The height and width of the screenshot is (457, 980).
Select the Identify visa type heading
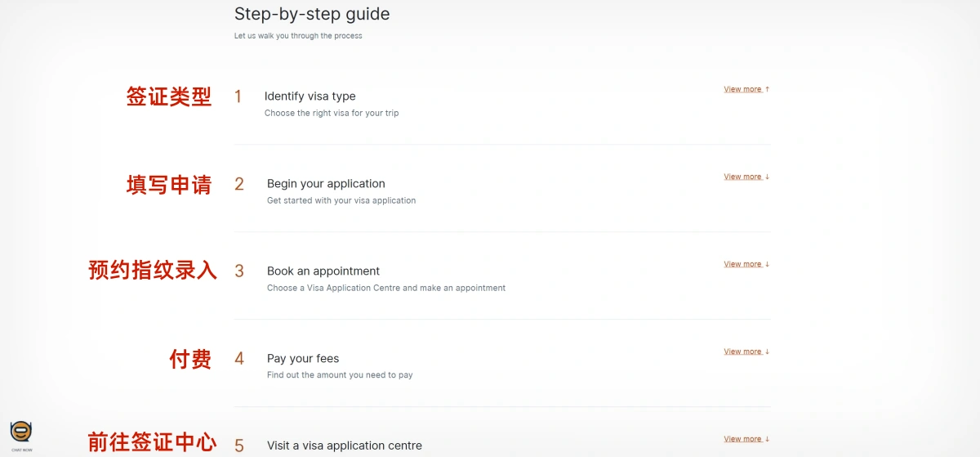(x=310, y=96)
